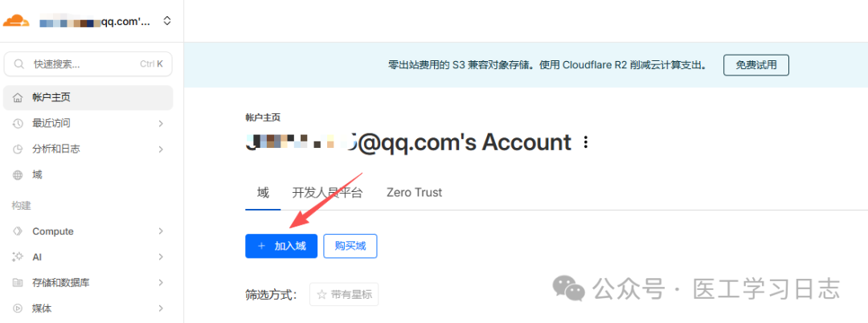Expand the 分析和日志 chevron
This screenshot has width=868, height=323.
click(x=161, y=149)
